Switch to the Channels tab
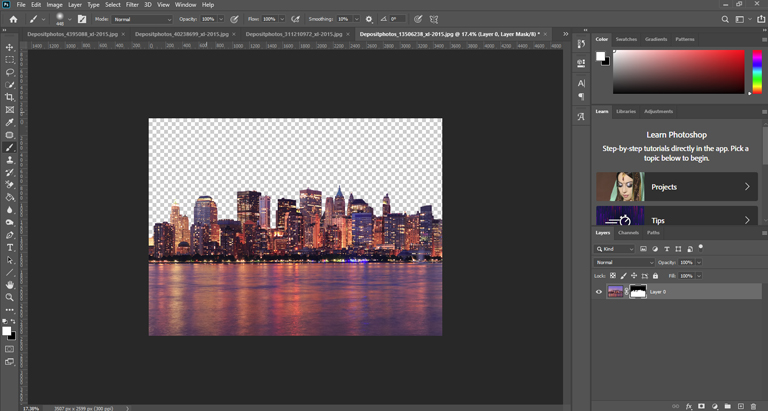768x411 pixels. click(628, 233)
